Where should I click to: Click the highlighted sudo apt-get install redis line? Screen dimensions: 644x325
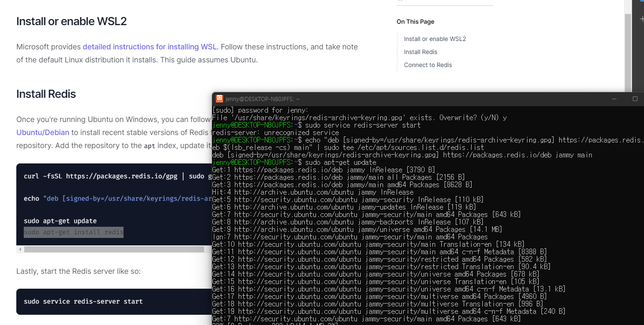tap(74, 232)
